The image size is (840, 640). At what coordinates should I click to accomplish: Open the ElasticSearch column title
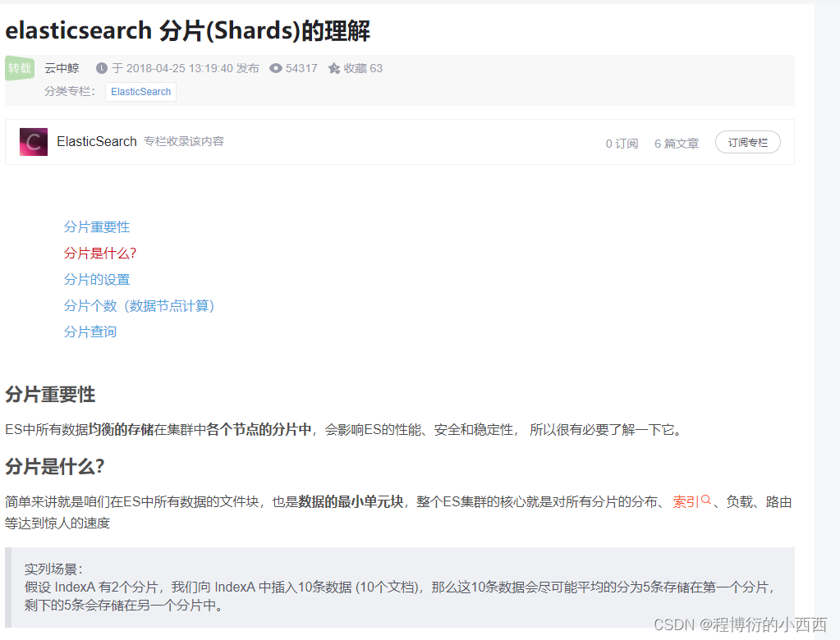(x=97, y=141)
